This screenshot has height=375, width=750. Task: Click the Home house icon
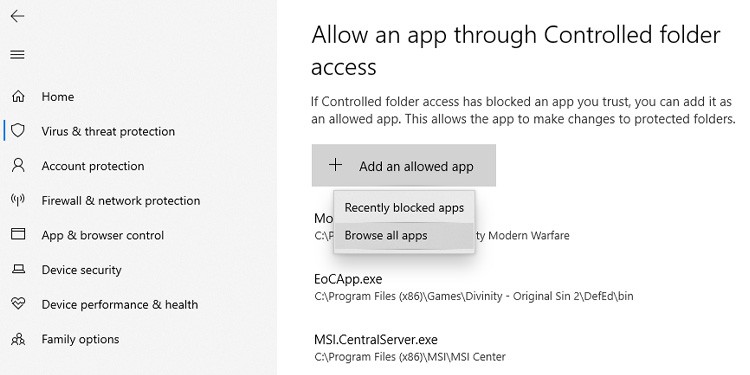(18, 97)
